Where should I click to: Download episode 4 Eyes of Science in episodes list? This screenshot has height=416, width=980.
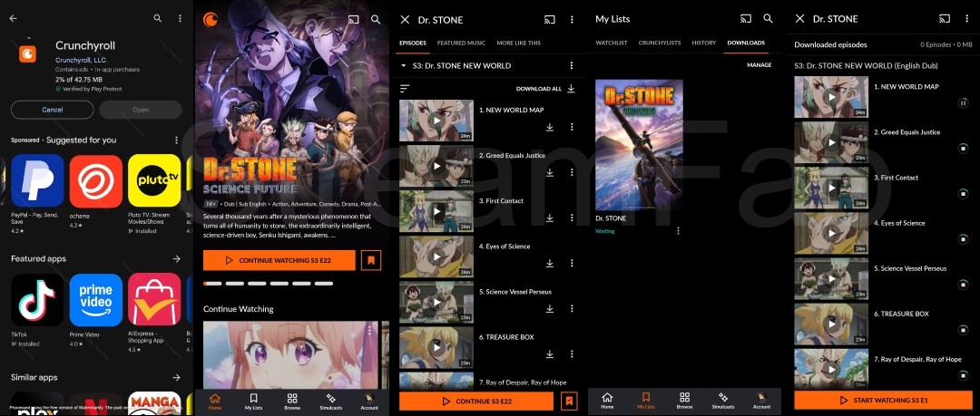tap(550, 263)
